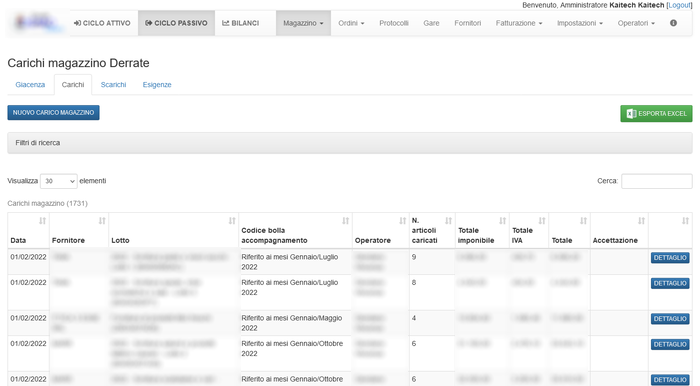Viewport: 700px width, 386px height.
Task: Sort table by Fornitore column arrows
Action: 102,221
